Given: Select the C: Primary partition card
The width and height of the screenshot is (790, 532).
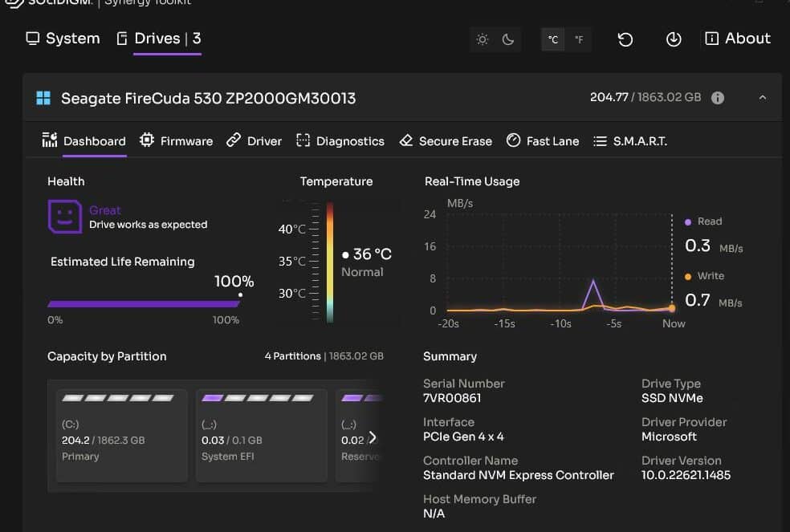Looking at the screenshot, I should [122, 435].
